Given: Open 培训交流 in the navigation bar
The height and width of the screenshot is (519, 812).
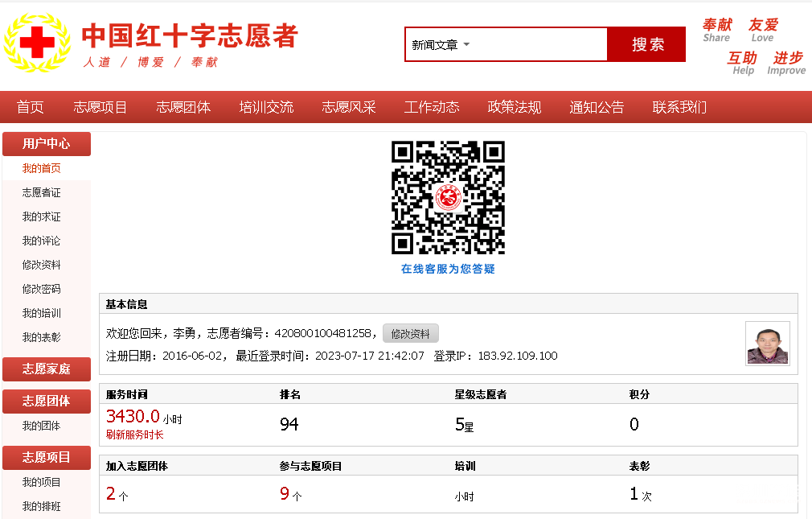Looking at the screenshot, I should pyautogui.click(x=266, y=107).
